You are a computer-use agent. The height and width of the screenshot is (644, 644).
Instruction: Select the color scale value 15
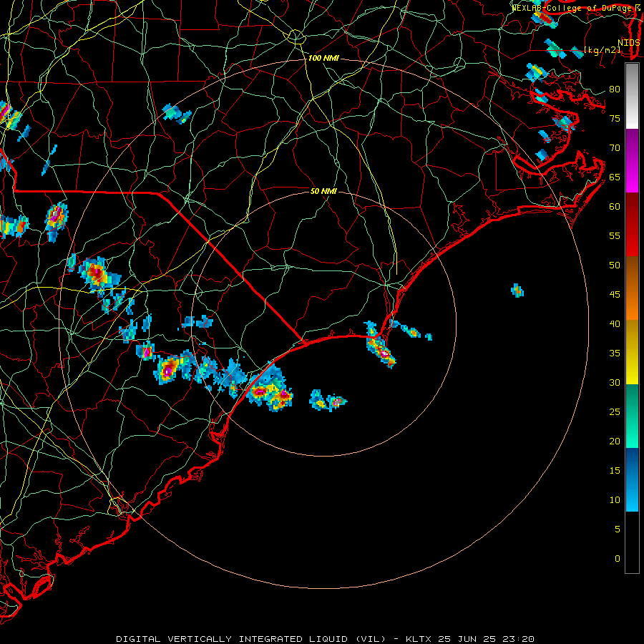coord(615,471)
